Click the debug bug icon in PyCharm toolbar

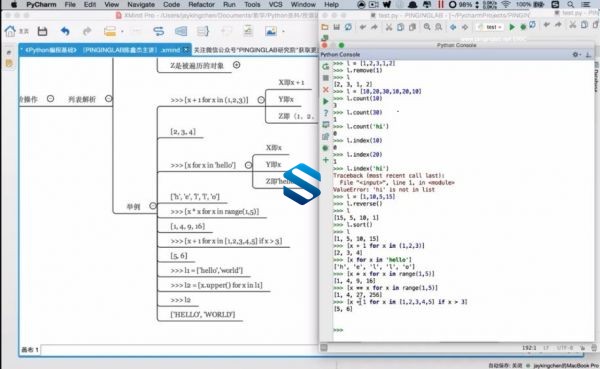[523, 27]
